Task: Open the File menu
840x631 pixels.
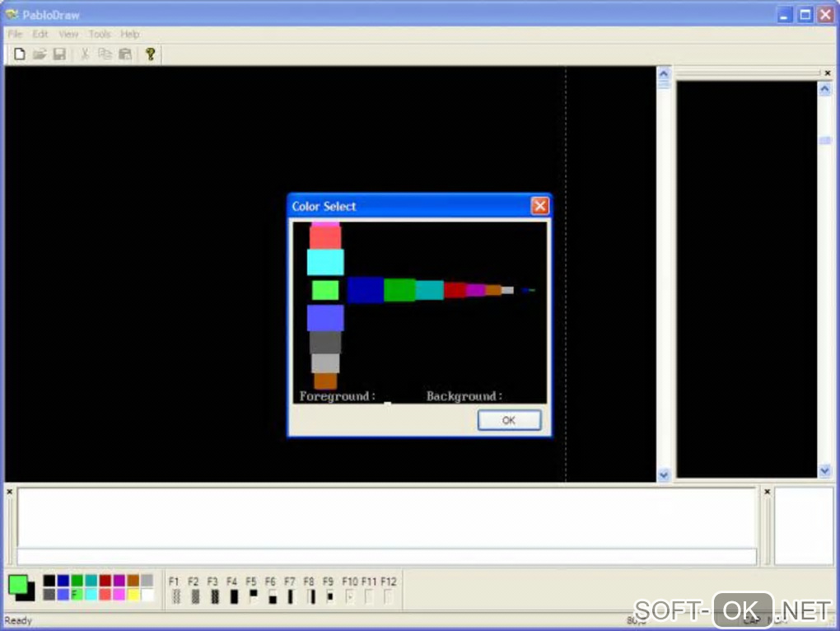Action: coord(15,34)
